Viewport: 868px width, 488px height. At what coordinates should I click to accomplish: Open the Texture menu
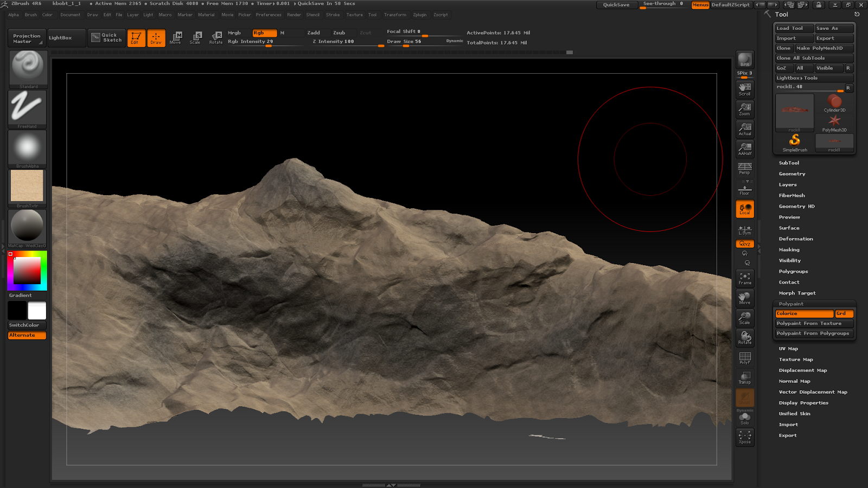click(354, 15)
